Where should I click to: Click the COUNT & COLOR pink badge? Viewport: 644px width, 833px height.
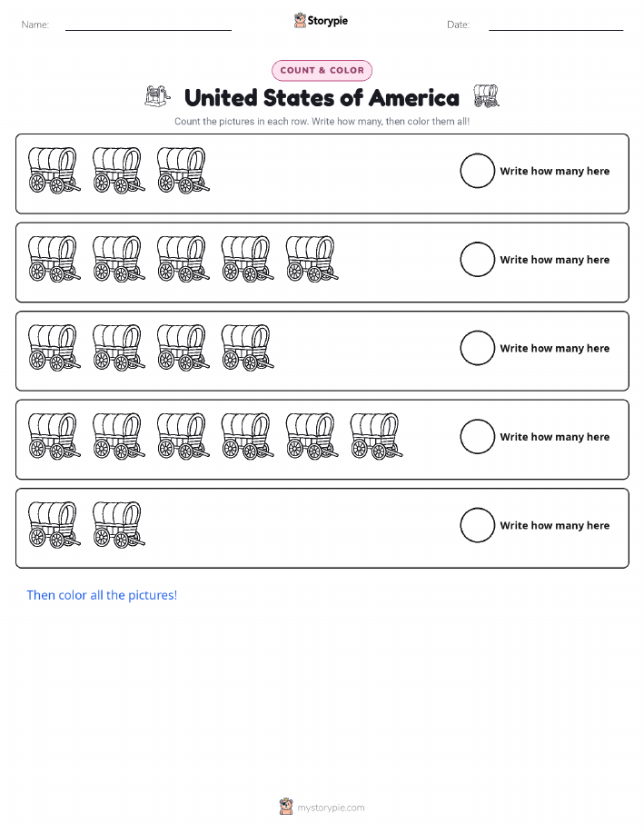(x=322, y=70)
